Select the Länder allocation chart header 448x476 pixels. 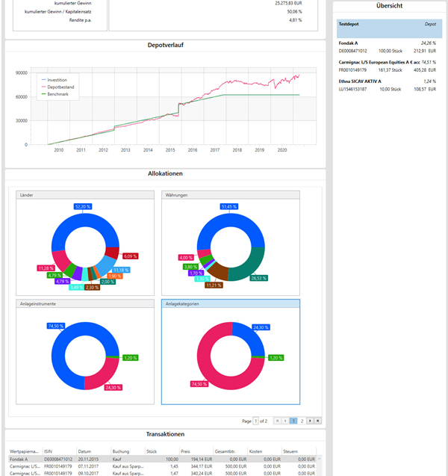[x=85, y=195]
